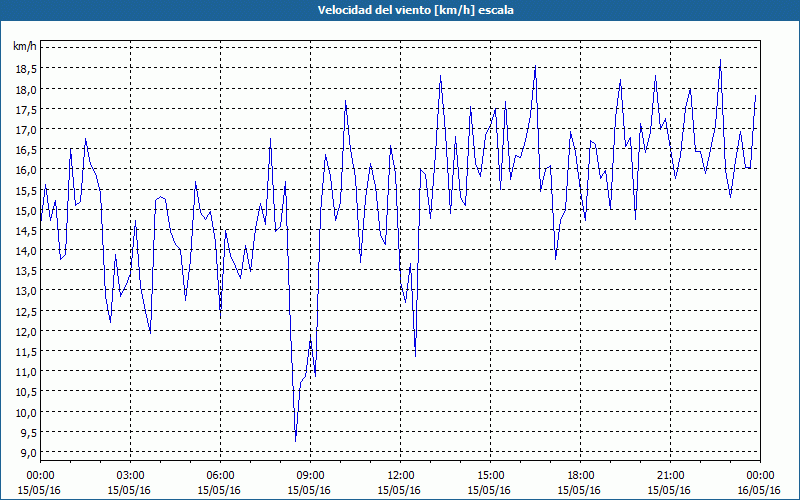This screenshot has height=500, width=800.
Task: Click the '15/05/16' date under '21:00'
Action: (x=670, y=490)
